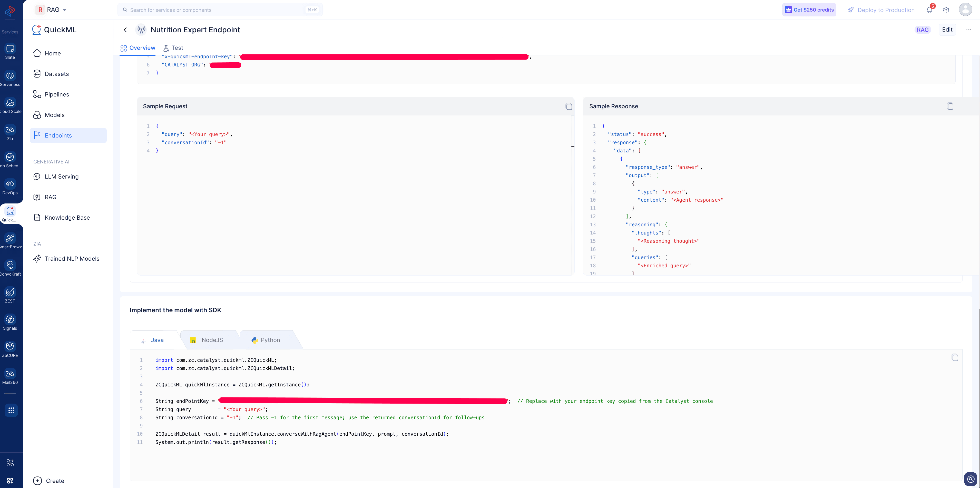
Task: Copy the Sample Response code
Action: 950,106
